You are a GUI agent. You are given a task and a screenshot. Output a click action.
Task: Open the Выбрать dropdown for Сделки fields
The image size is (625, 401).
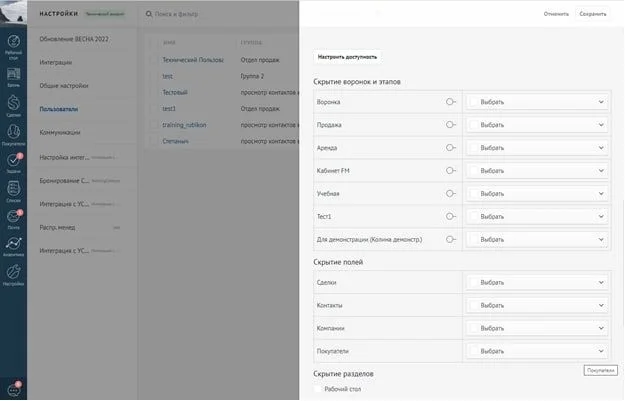(538, 283)
